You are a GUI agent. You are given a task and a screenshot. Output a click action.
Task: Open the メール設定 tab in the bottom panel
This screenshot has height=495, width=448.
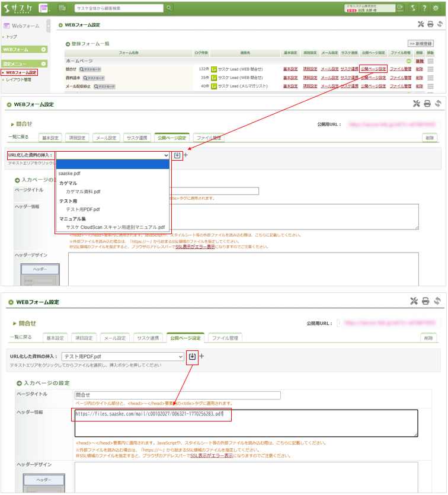114,338
